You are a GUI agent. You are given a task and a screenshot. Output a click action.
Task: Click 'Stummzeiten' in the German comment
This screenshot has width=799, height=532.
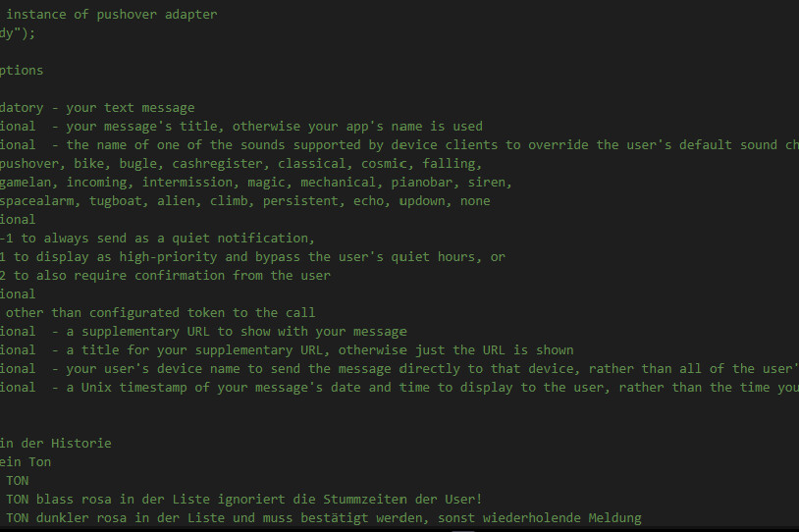coord(365,500)
